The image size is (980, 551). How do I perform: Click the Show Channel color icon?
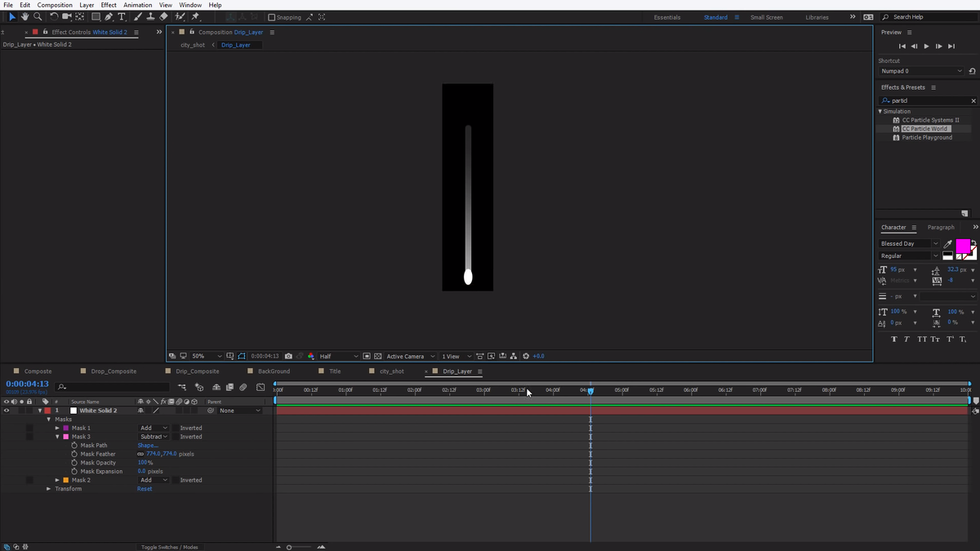[x=311, y=356]
